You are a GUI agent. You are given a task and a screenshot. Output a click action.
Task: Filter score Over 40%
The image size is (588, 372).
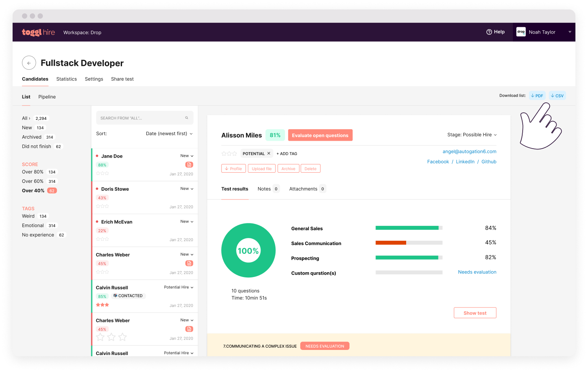click(39, 191)
